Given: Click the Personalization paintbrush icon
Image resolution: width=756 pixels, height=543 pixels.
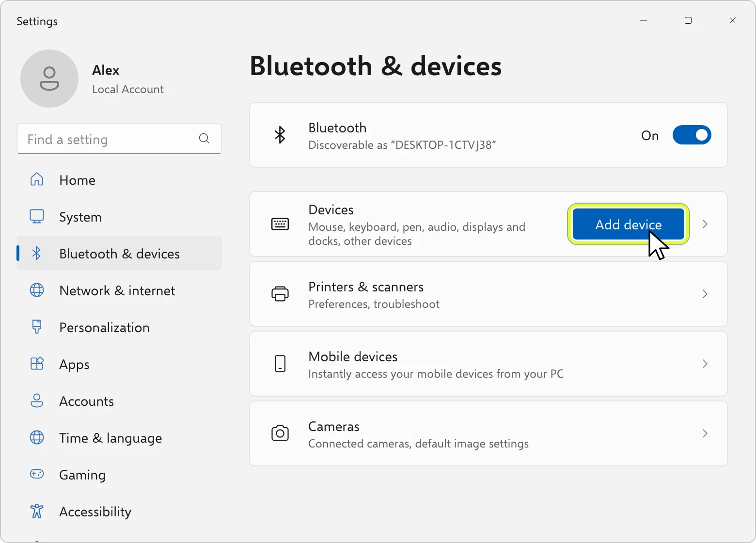Looking at the screenshot, I should pyautogui.click(x=37, y=327).
